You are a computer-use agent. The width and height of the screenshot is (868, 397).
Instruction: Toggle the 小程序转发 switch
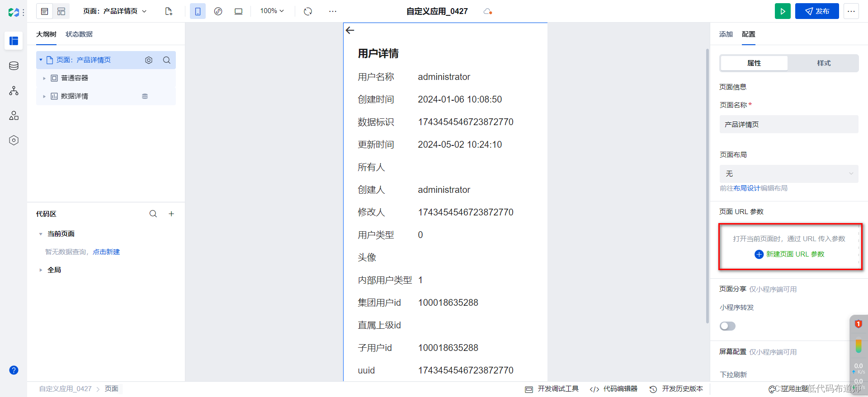pyautogui.click(x=727, y=326)
